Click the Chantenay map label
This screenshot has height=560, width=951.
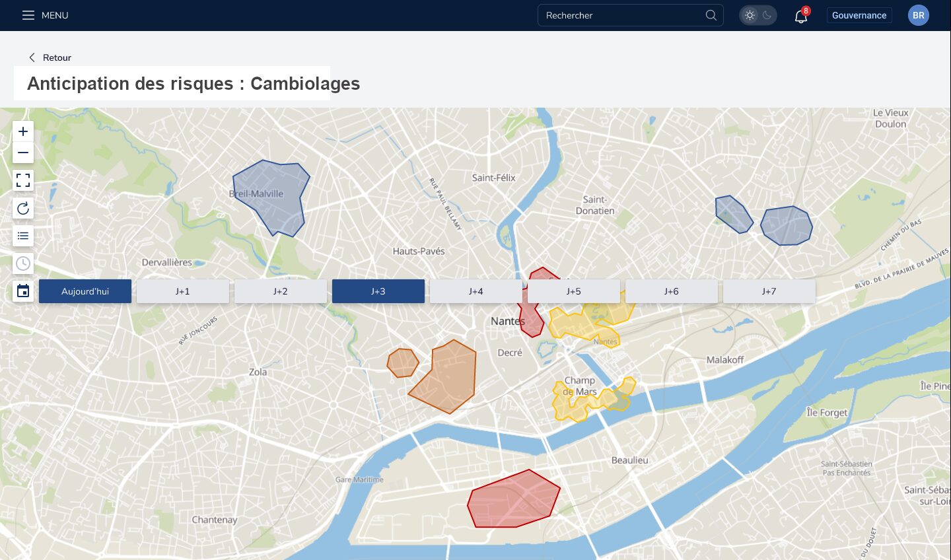click(215, 520)
